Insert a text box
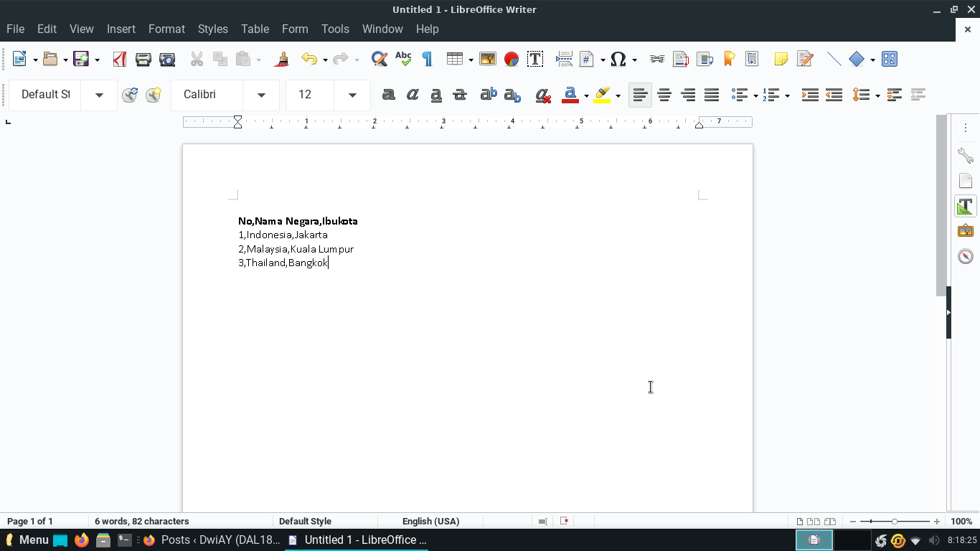The image size is (980, 551). click(535, 59)
